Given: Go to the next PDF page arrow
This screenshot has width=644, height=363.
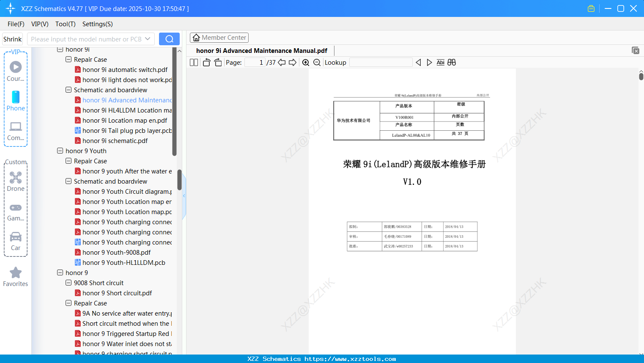Looking at the screenshot, I should pyautogui.click(x=293, y=63).
